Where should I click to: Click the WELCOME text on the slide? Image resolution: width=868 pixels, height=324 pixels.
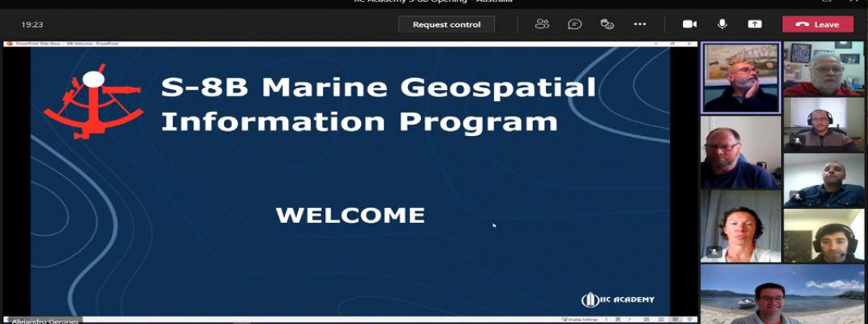pos(350,215)
